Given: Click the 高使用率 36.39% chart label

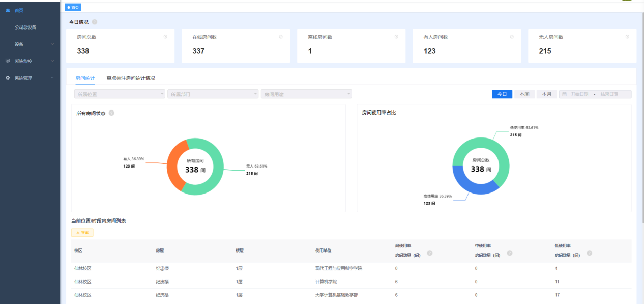Looking at the screenshot, I should pos(437,196).
